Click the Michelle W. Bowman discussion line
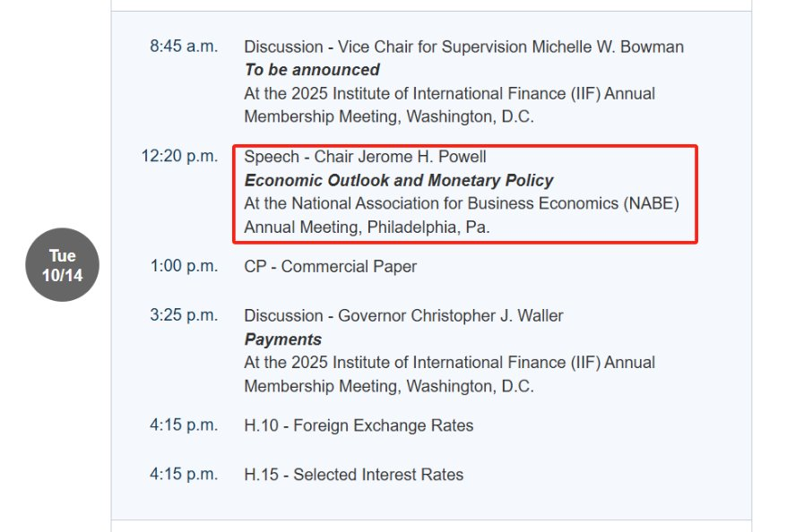 point(463,47)
